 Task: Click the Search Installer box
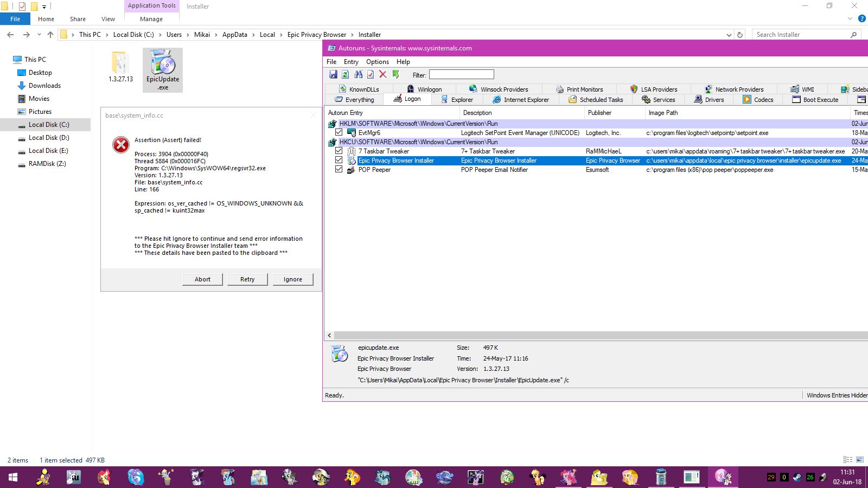tap(807, 35)
